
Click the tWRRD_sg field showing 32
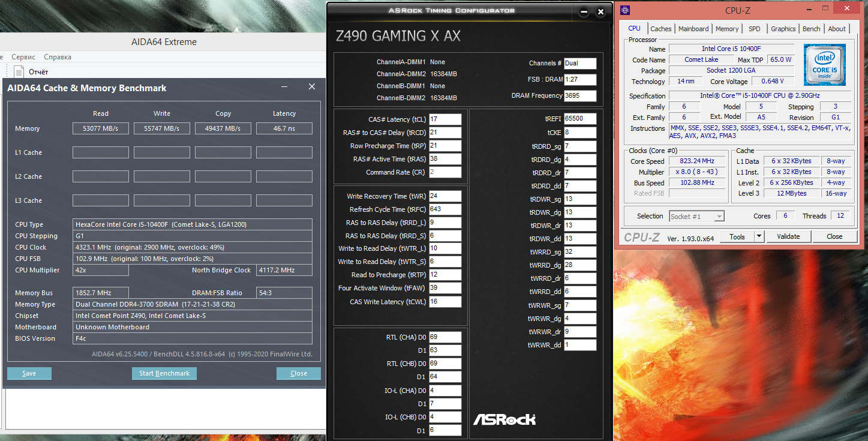pos(580,252)
